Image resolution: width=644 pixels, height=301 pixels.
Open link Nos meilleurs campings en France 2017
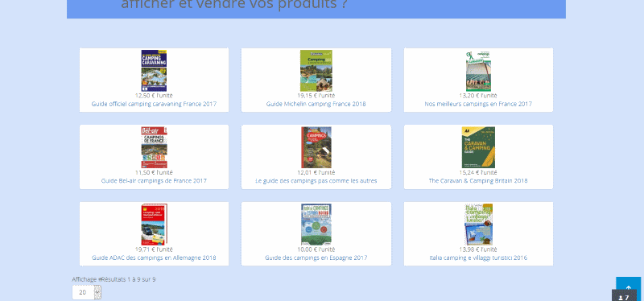478,104
